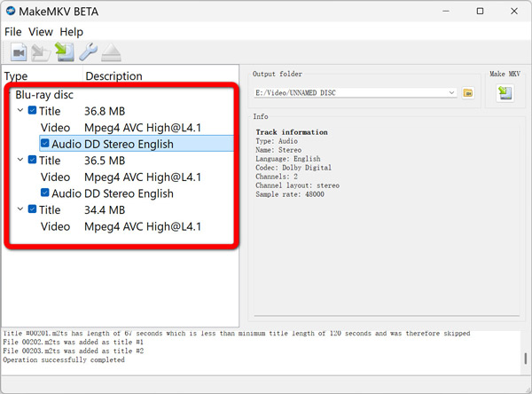Click the Open disc toolbar icon
Viewport: 532px width, 394px height.
tap(41, 52)
